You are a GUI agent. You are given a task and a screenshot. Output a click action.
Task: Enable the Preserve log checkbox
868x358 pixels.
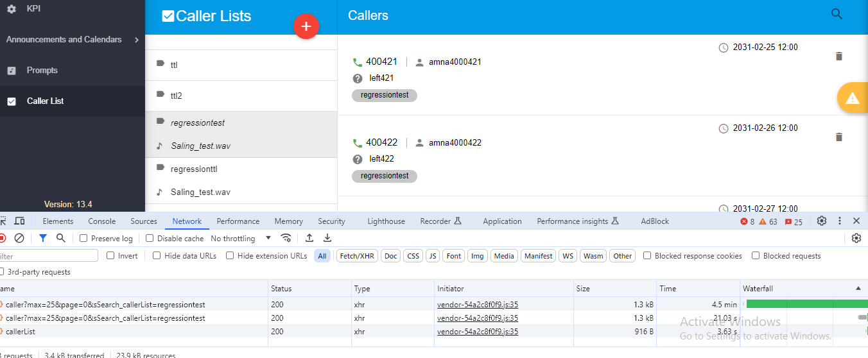84,239
